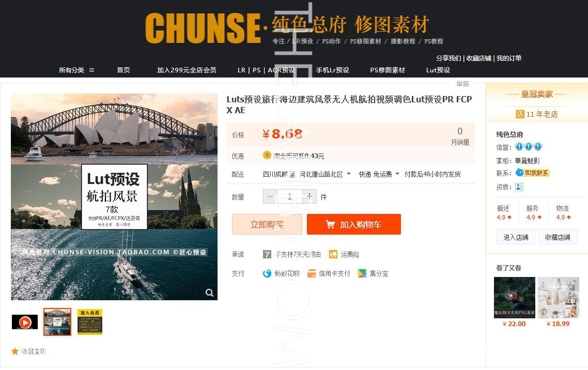This screenshot has width=588, height=370.
Task: Click the star icon to favorite item
Action: point(15,351)
